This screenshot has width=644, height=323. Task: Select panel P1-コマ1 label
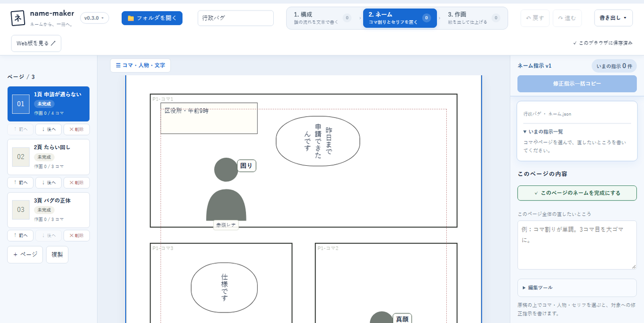pyautogui.click(x=163, y=99)
